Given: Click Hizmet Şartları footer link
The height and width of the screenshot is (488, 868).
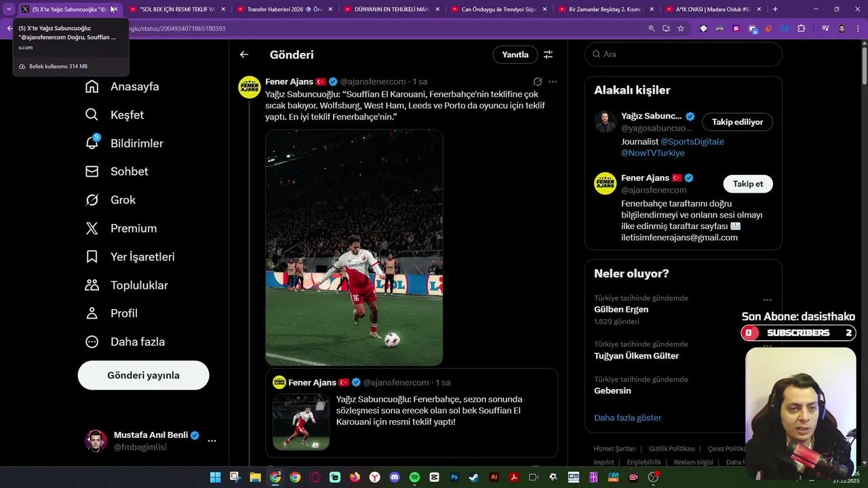Looking at the screenshot, I should point(614,449).
